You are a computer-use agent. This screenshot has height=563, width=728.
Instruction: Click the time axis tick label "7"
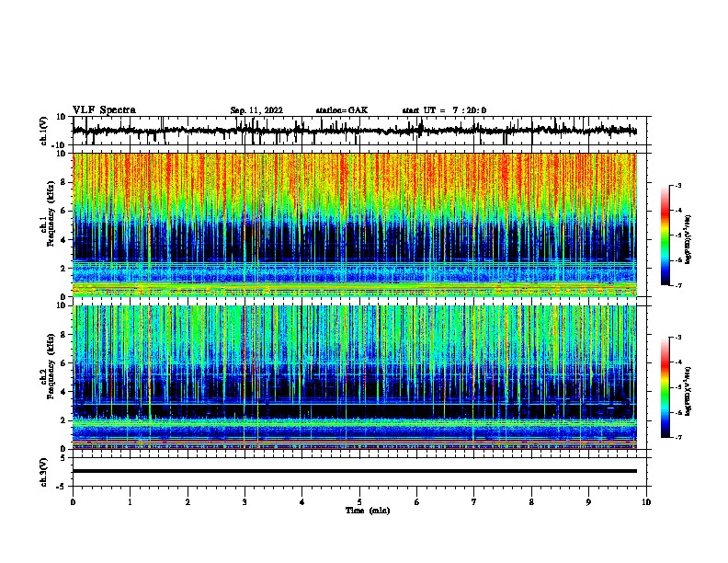click(x=474, y=502)
